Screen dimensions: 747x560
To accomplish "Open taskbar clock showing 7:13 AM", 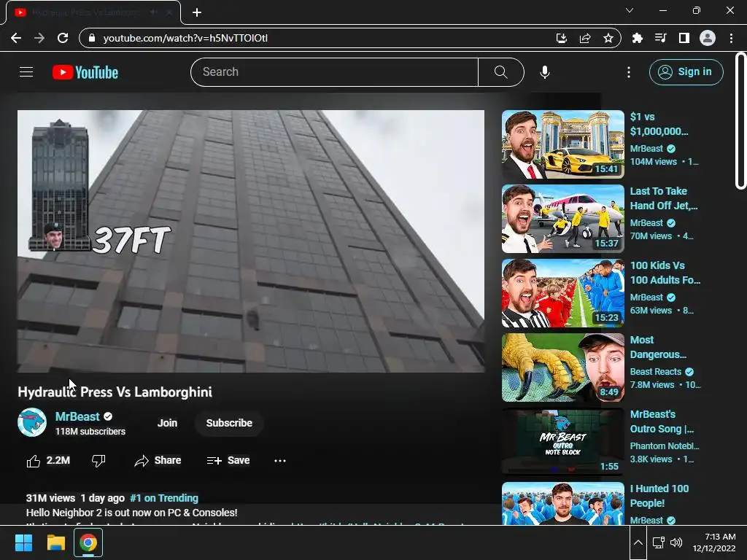I will pyautogui.click(x=714, y=542).
